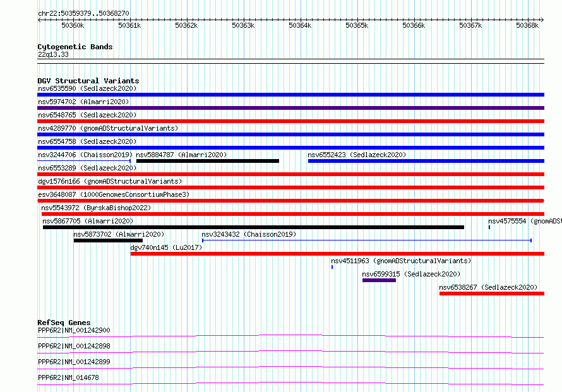Click the red bar under esv3648087
562x392 pixels.
tap(290, 201)
